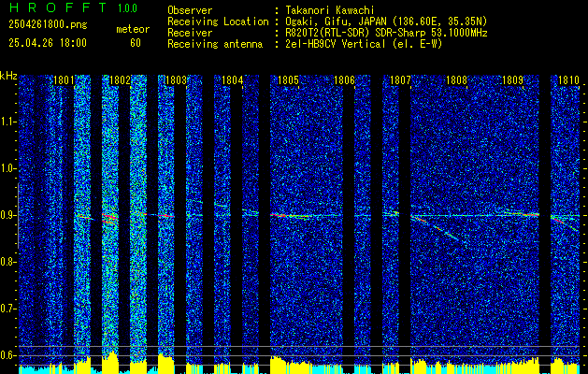This screenshot has height=374, width=588.
Task: Click the 0.8 frequency axis label
Action: 8,262
